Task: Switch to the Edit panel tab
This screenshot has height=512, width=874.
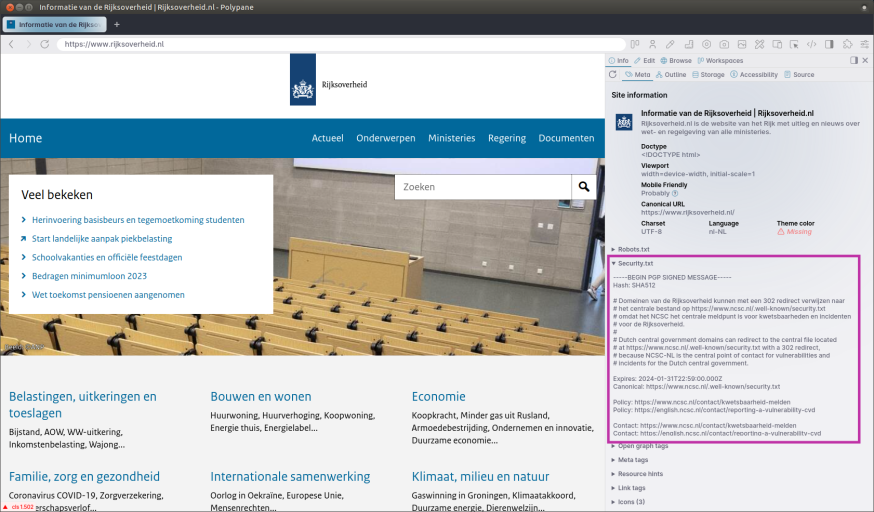Action: point(644,60)
